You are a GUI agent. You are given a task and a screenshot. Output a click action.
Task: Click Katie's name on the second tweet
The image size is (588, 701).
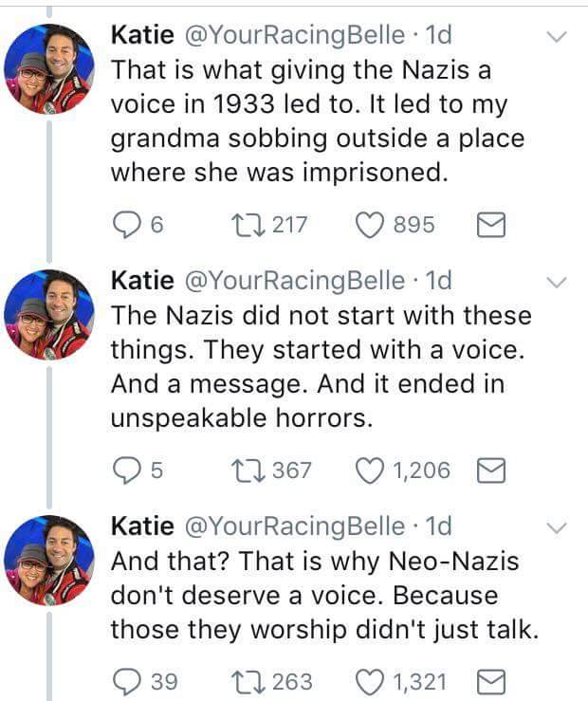pos(142,281)
